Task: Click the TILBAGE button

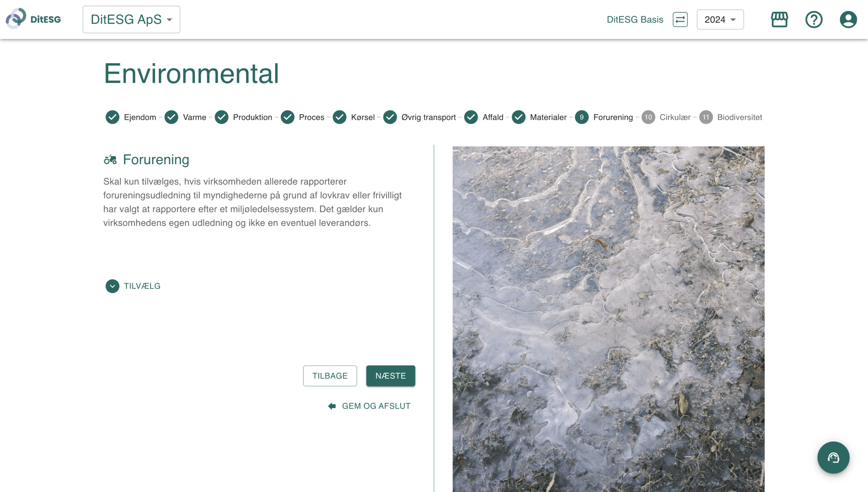Action: click(330, 376)
